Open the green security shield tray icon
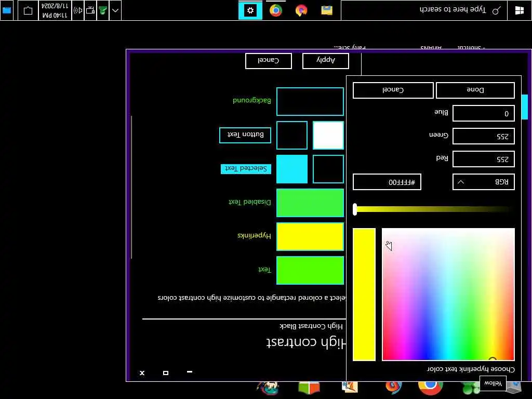 coord(103,10)
